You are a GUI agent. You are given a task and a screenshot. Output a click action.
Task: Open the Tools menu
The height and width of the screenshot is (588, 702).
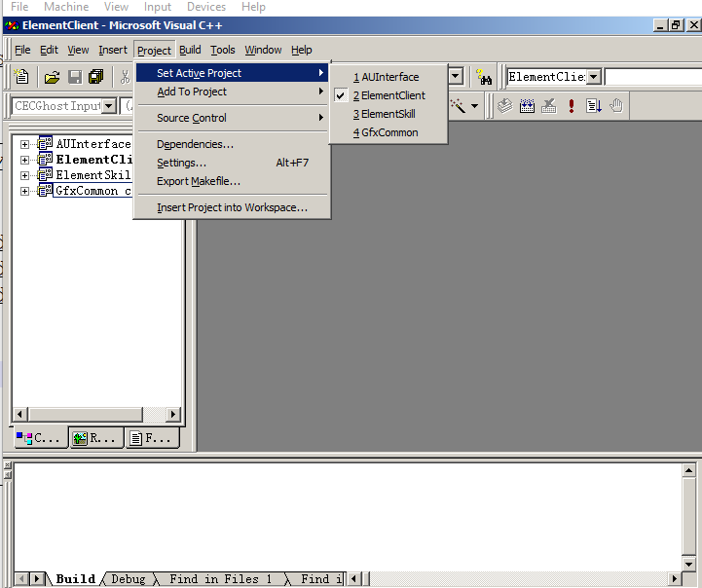[223, 50]
